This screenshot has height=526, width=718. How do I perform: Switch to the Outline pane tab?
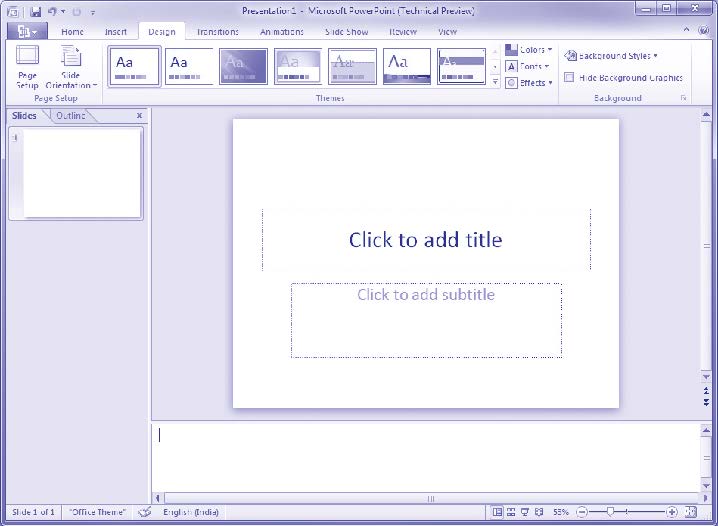pos(71,116)
